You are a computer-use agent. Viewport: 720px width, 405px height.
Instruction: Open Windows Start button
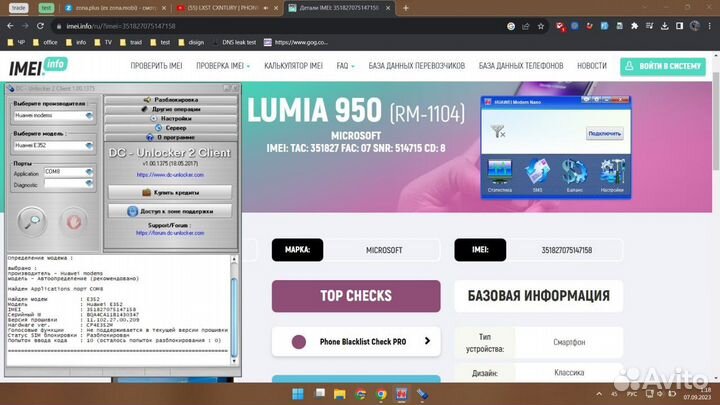point(298,394)
